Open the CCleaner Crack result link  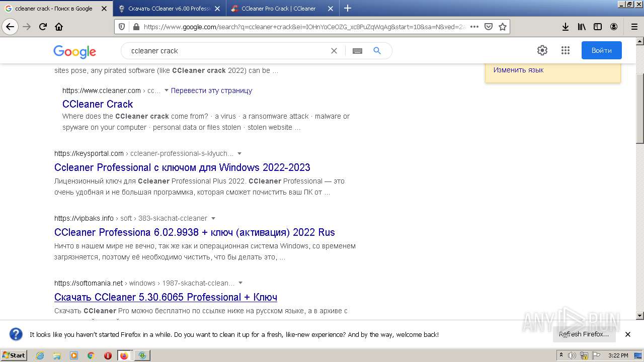(98, 104)
